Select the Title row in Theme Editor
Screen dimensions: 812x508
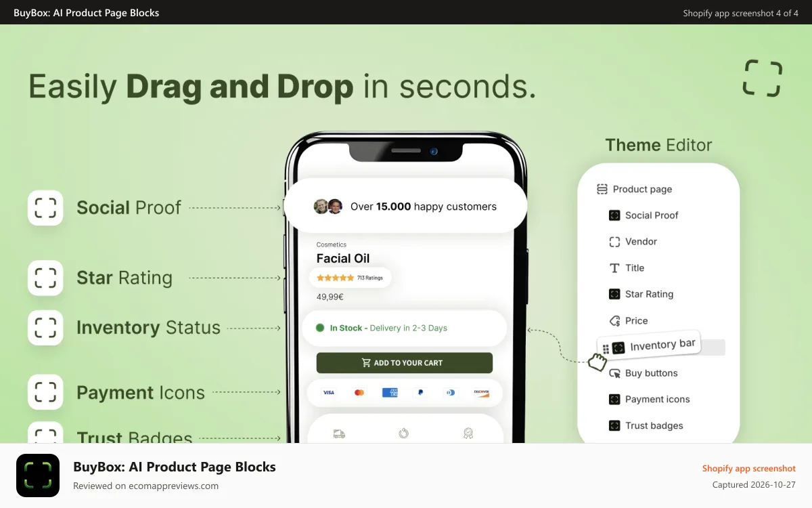[x=627, y=268]
